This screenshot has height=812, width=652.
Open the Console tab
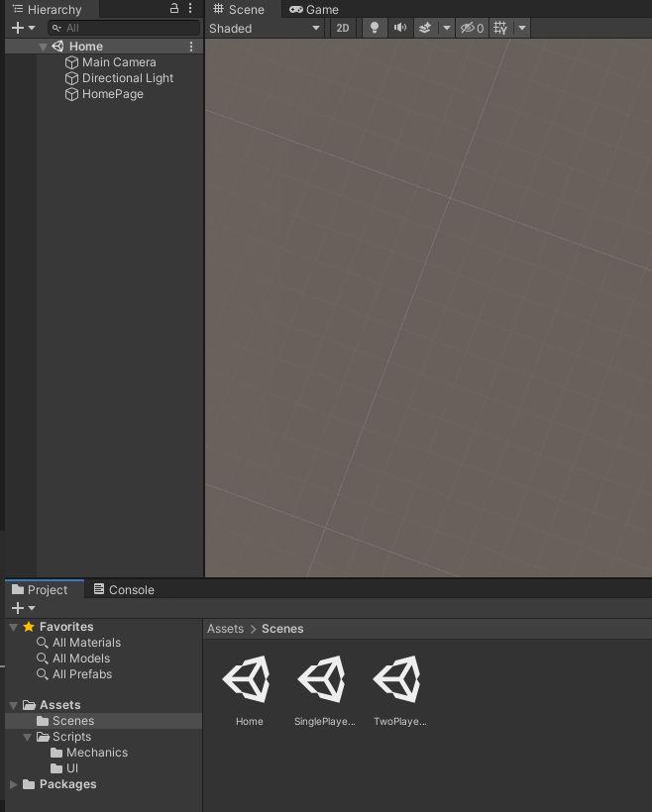(124, 589)
